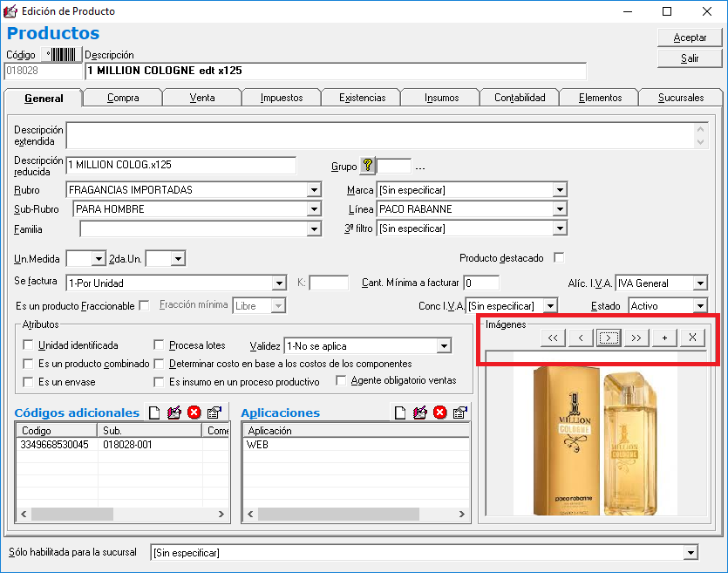Screen dimensions: 728x573
Task: Click the Grupo lookup question mark icon
Action: (367, 166)
